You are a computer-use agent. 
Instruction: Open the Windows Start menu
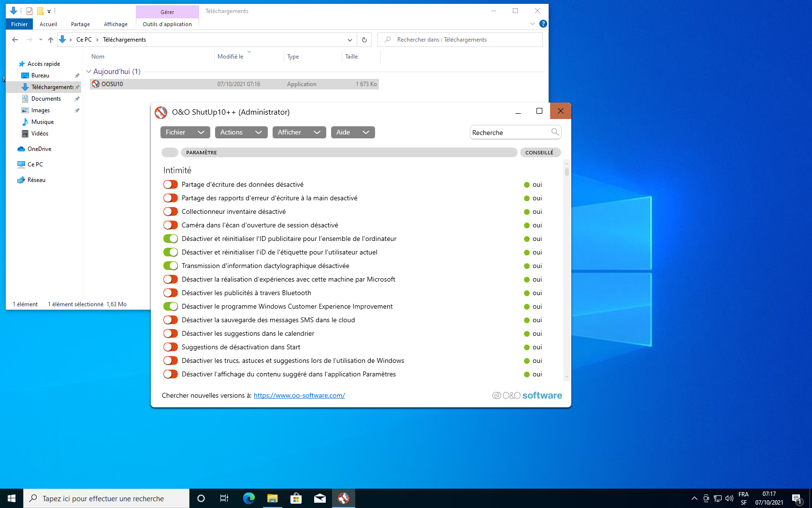(x=12, y=498)
